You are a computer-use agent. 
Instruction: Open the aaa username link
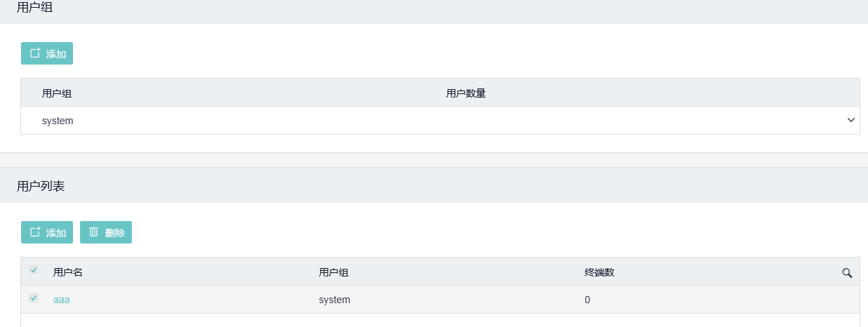coord(62,300)
